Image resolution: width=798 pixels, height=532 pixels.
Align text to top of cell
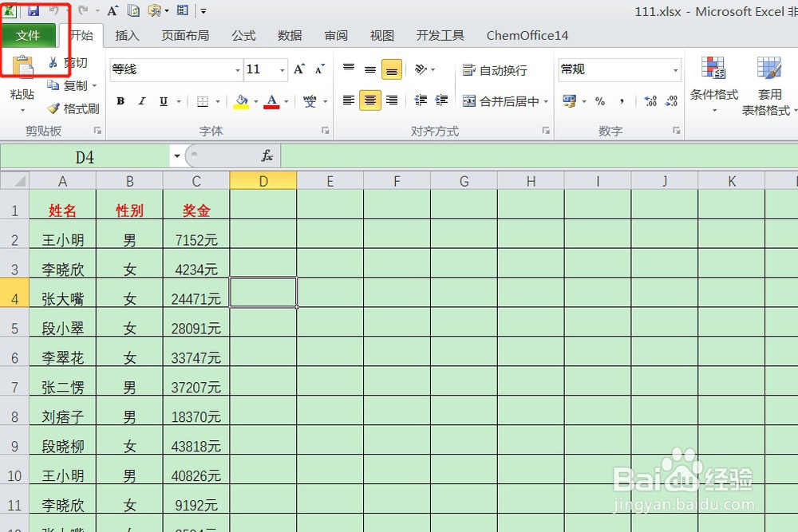349,69
